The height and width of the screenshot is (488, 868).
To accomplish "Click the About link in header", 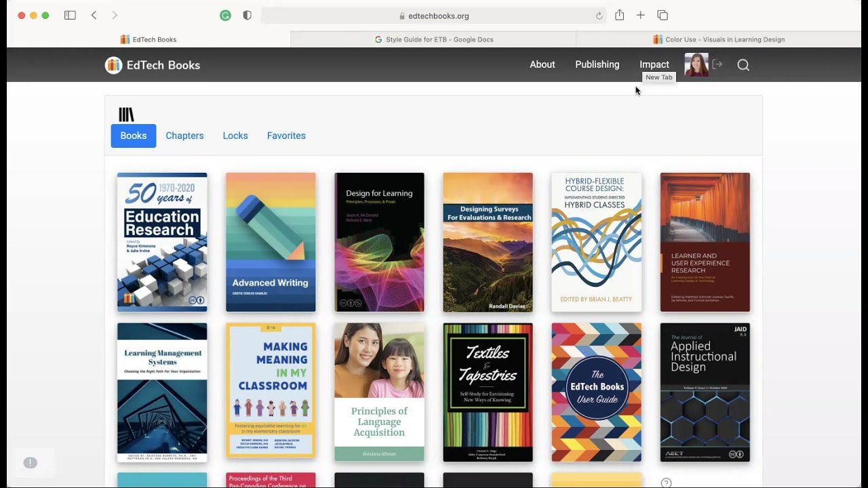I will (542, 64).
